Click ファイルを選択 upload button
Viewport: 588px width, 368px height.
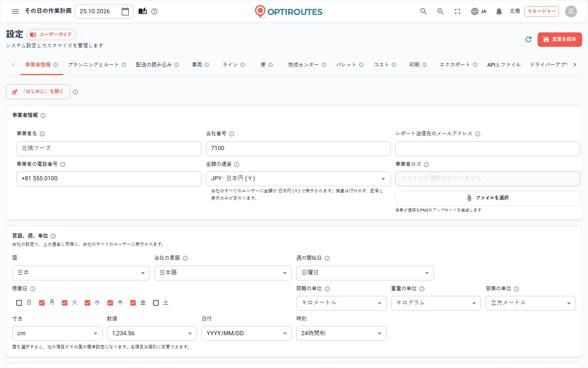click(x=488, y=198)
